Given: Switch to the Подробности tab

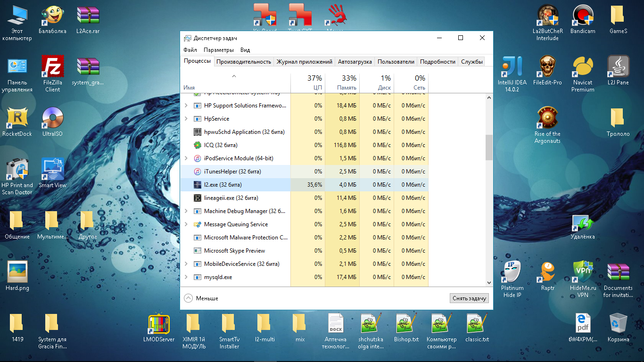Looking at the screenshot, I should click(x=438, y=62).
